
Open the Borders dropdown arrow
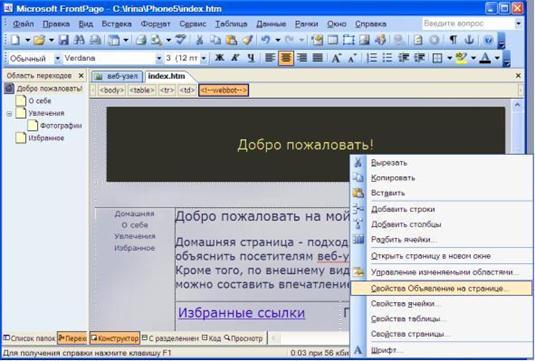tap(450, 58)
